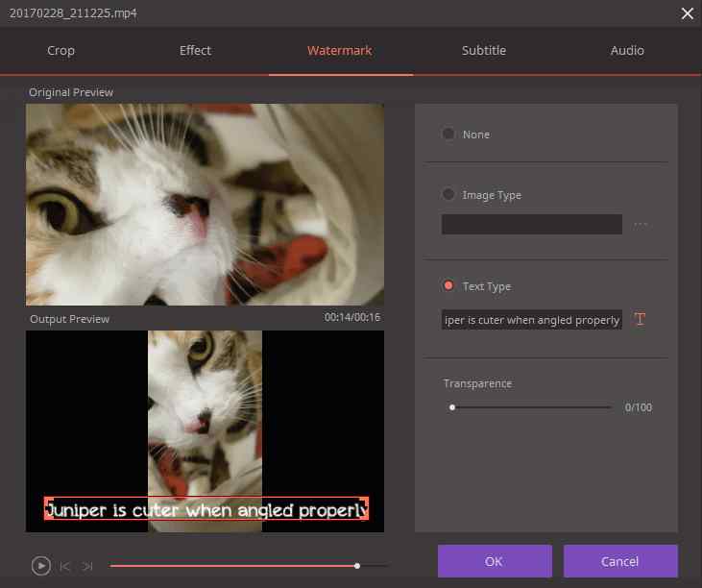
Task: Click the watermark text input field
Action: (x=532, y=320)
